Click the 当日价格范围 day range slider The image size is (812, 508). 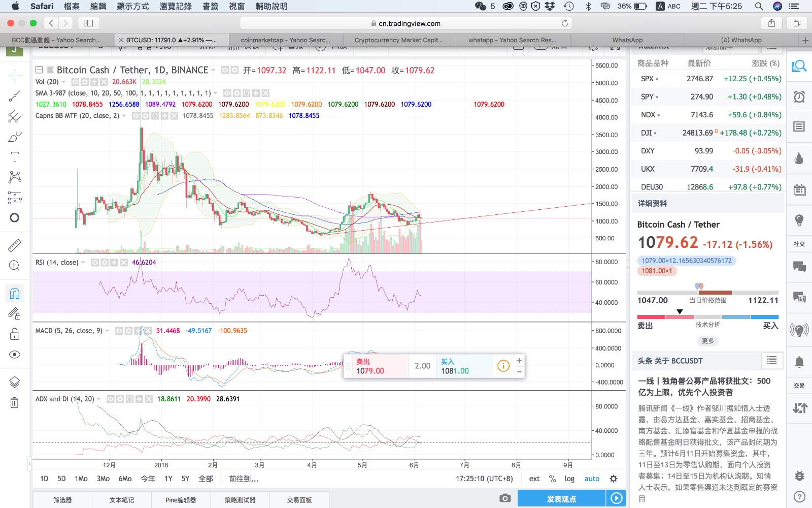pos(707,292)
